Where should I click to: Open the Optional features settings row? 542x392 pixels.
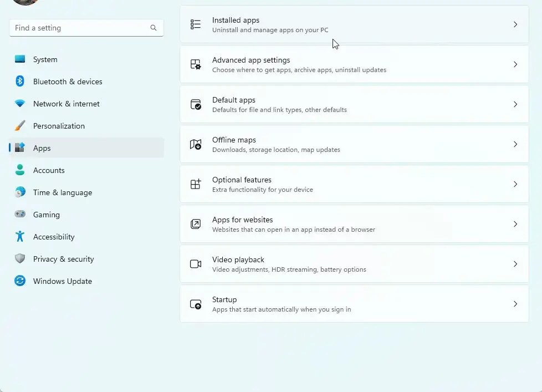354,184
